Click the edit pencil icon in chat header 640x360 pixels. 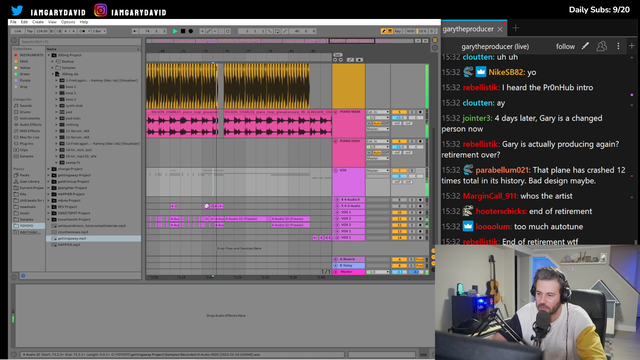pyautogui.click(x=585, y=46)
